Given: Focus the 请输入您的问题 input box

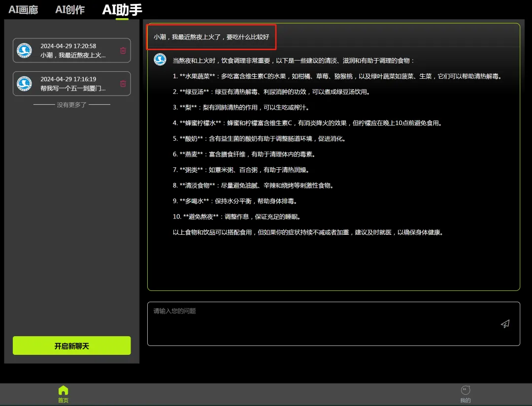Looking at the screenshot, I should click(320, 323).
